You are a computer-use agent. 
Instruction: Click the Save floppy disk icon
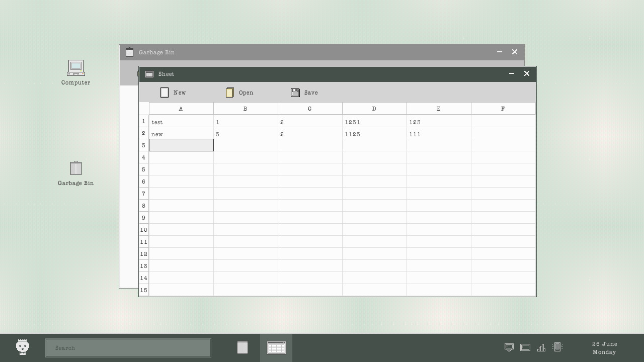295,93
